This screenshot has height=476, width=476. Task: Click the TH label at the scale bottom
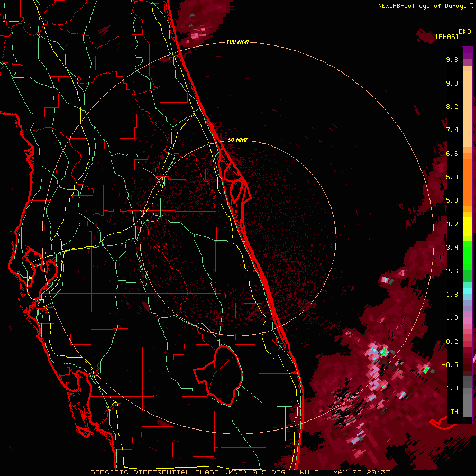tap(454, 411)
